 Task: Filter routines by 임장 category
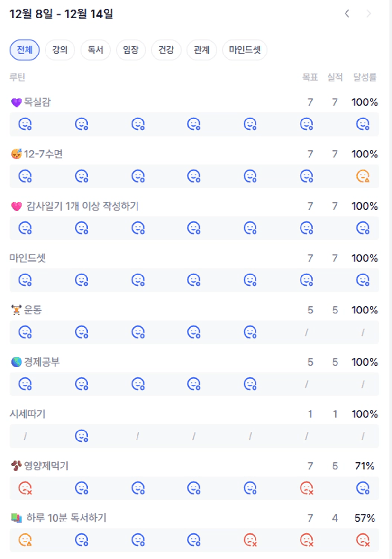[131, 50]
